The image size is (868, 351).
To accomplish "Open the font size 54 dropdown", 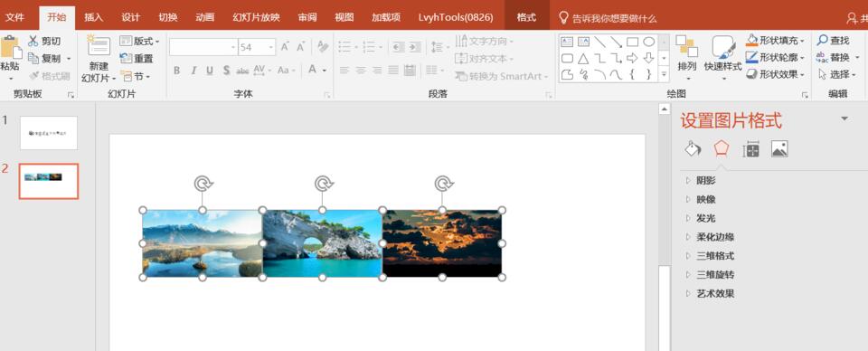I will [270, 48].
